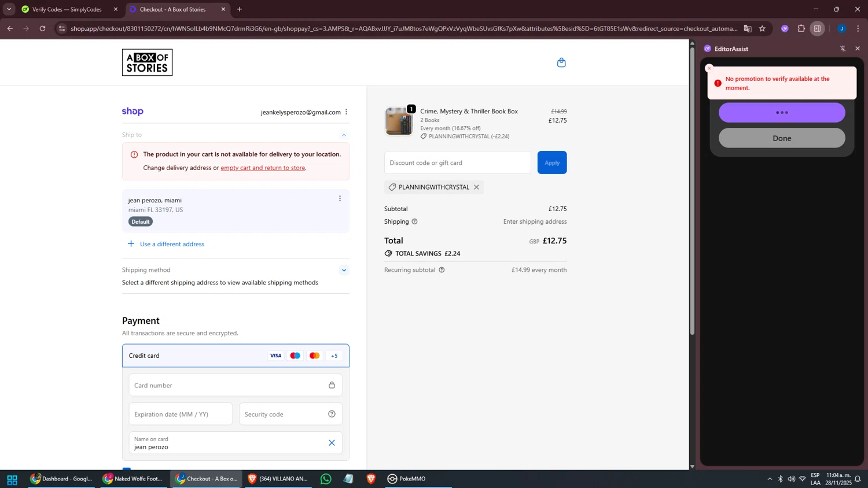View site information icon in address bar

(x=62, y=28)
